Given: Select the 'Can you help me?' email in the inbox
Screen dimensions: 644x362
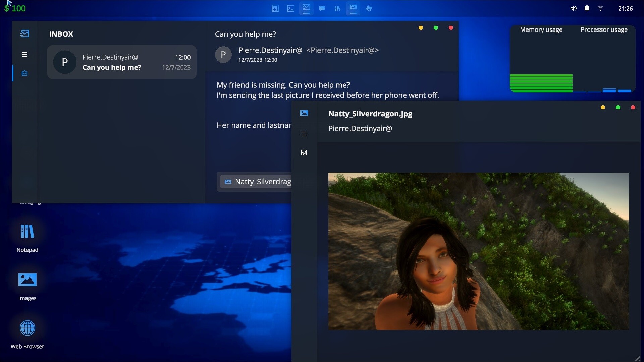Looking at the screenshot, I should click(x=122, y=62).
